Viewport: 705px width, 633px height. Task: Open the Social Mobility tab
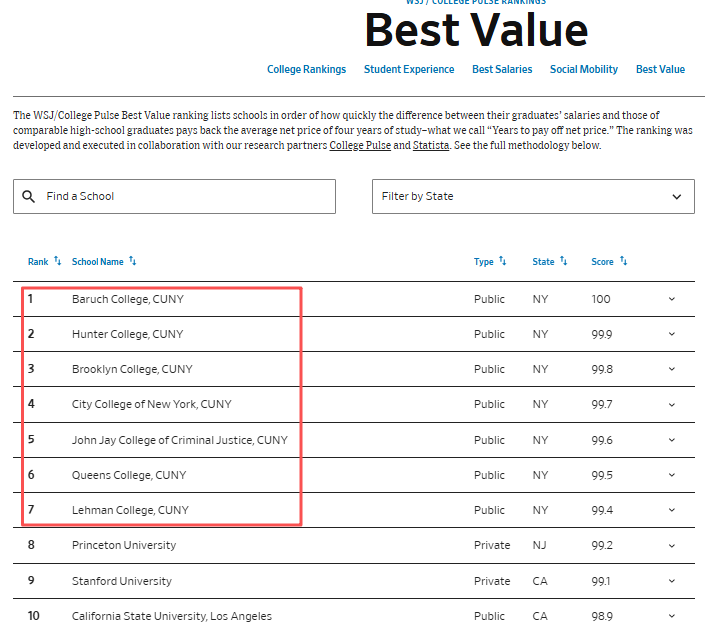point(584,70)
